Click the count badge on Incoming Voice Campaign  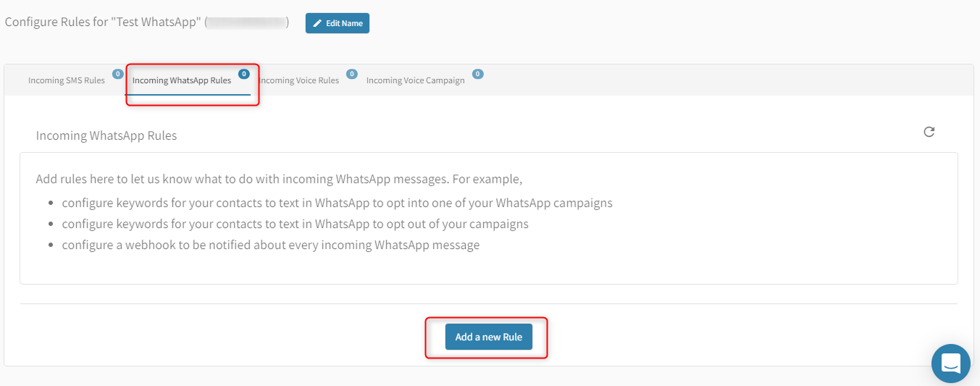[477, 74]
